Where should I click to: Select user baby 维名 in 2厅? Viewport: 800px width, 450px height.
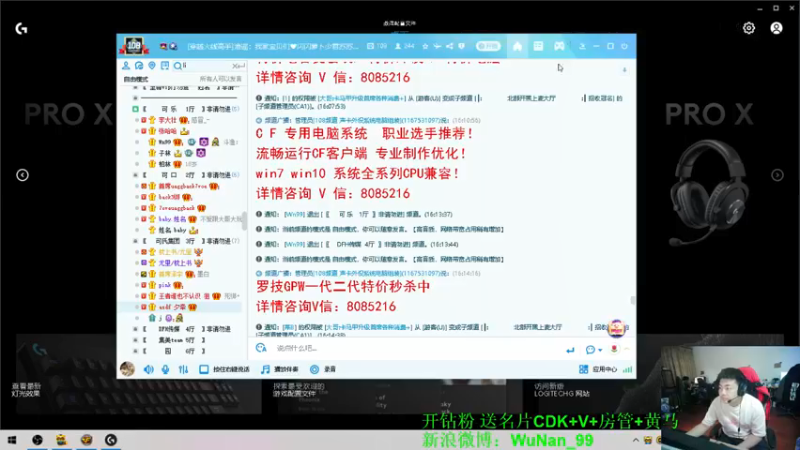click(172, 219)
